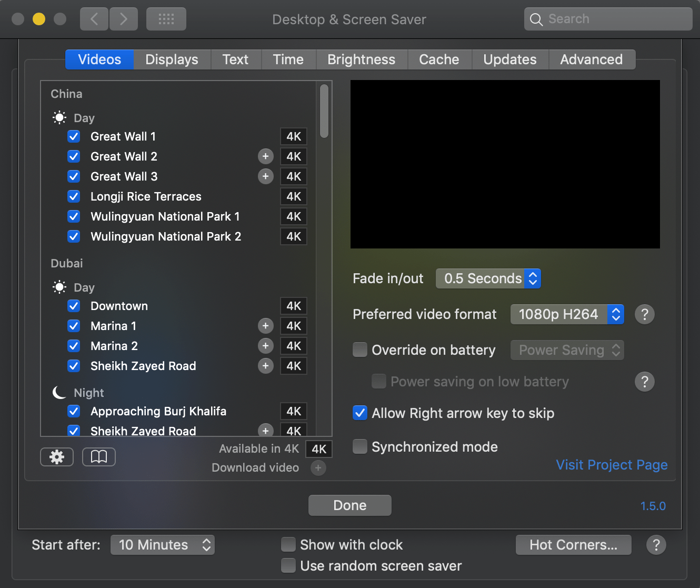Screen dimensions: 700x588
Task: Open the gear settings menu below the video list
Action: coord(57,457)
